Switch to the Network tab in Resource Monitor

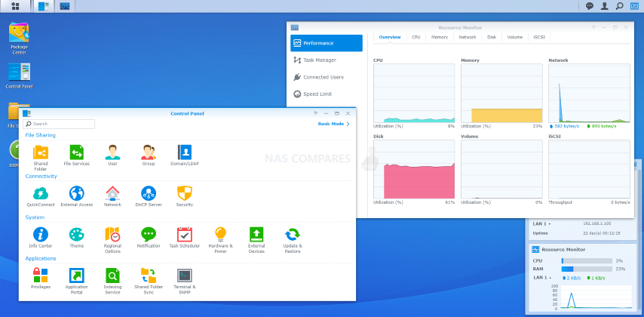[468, 37]
